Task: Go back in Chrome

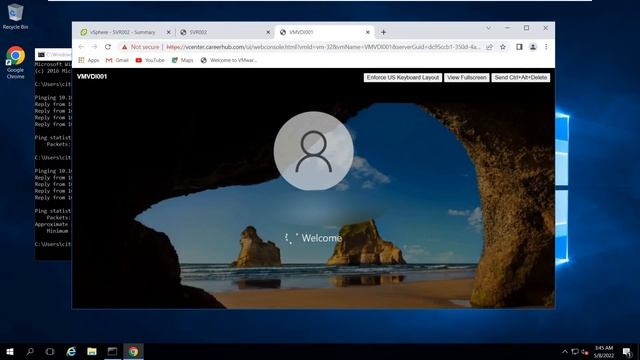Action: click(x=81, y=47)
